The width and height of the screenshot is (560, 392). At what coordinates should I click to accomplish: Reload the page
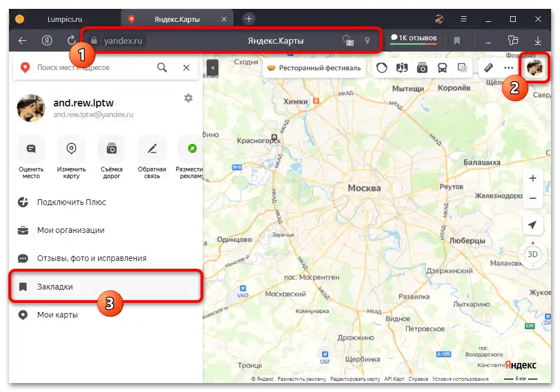click(71, 40)
